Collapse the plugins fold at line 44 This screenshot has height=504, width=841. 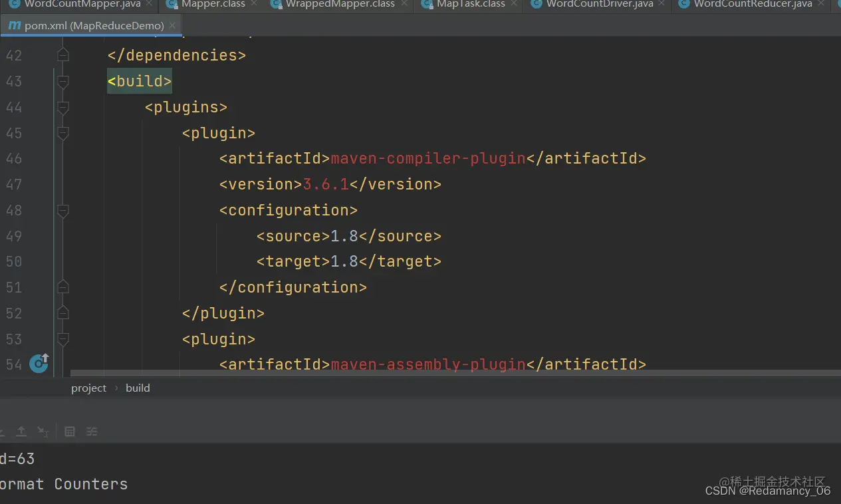click(63, 107)
